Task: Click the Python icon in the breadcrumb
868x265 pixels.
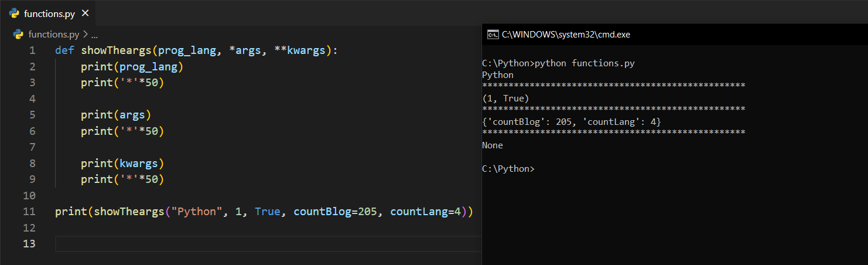Action: click(x=18, y=34)
